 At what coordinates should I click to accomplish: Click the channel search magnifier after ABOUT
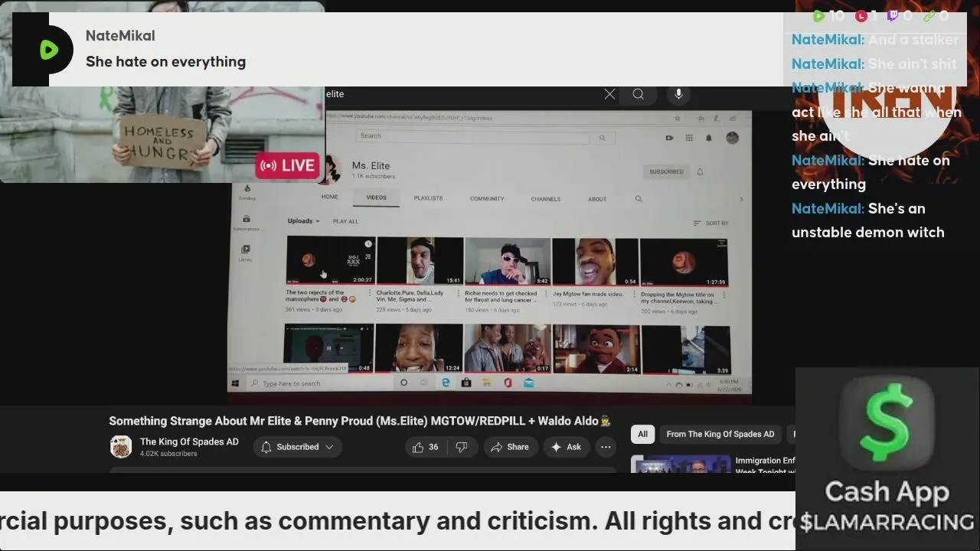(x=639, y=199)
